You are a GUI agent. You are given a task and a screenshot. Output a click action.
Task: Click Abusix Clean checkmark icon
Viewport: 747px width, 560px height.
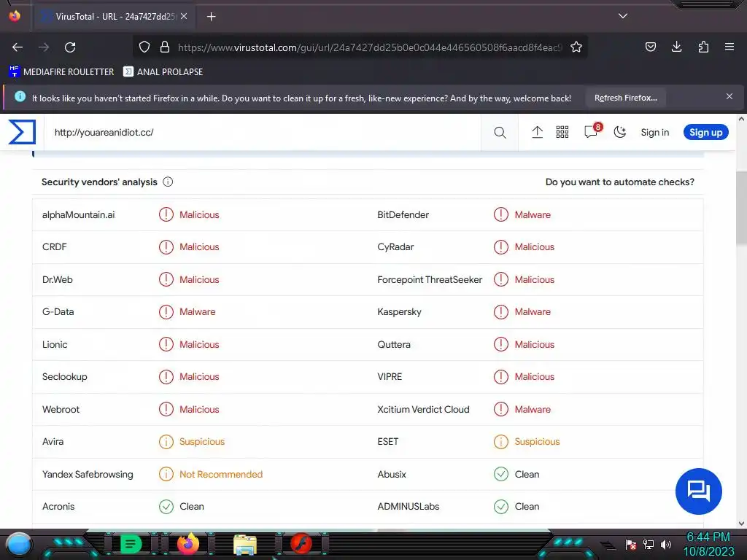pyautogui.click(x=500, y=474)
